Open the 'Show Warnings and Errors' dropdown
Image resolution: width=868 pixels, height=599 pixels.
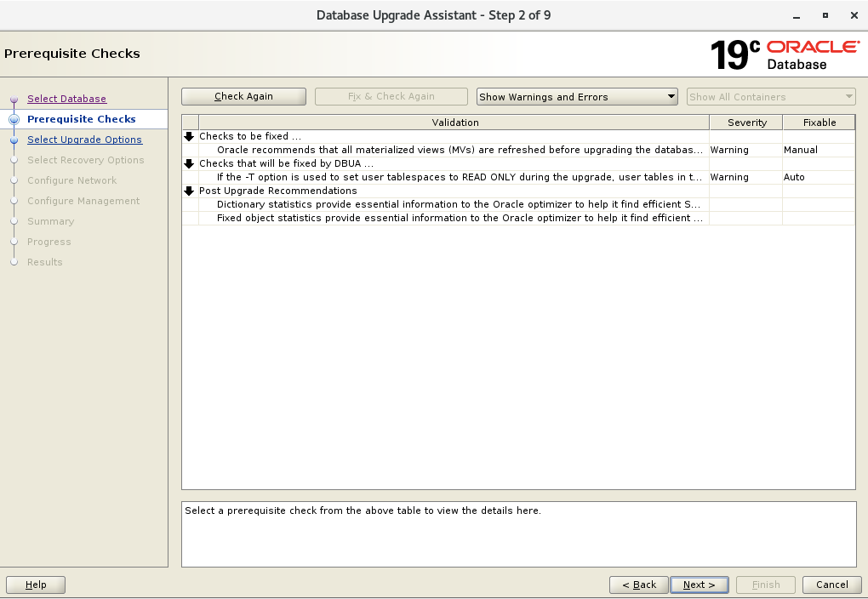coord(577,96)
